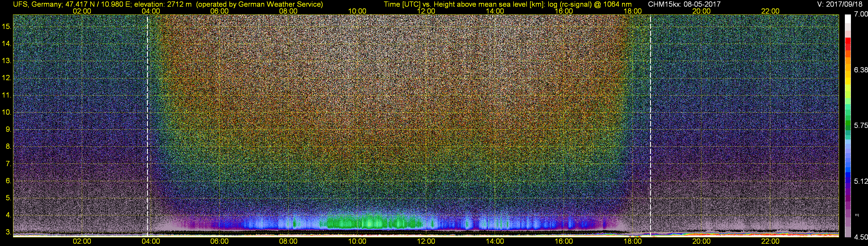The image size is (868, 246).
Task: Click the '12.' height axis label
Action: pos(7,78)
